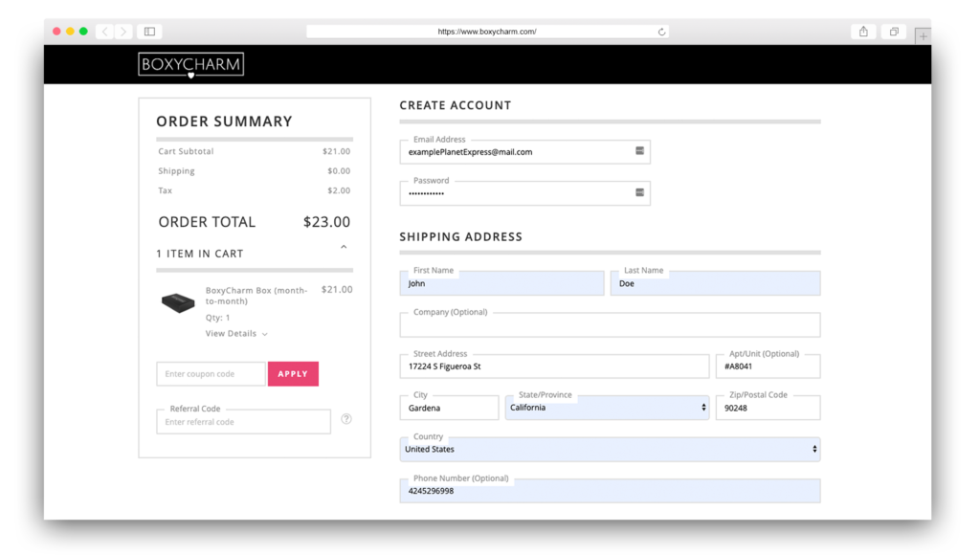
Task: Click the SHIPPING ADDRESS heading
Action: (x=460, y=237)
